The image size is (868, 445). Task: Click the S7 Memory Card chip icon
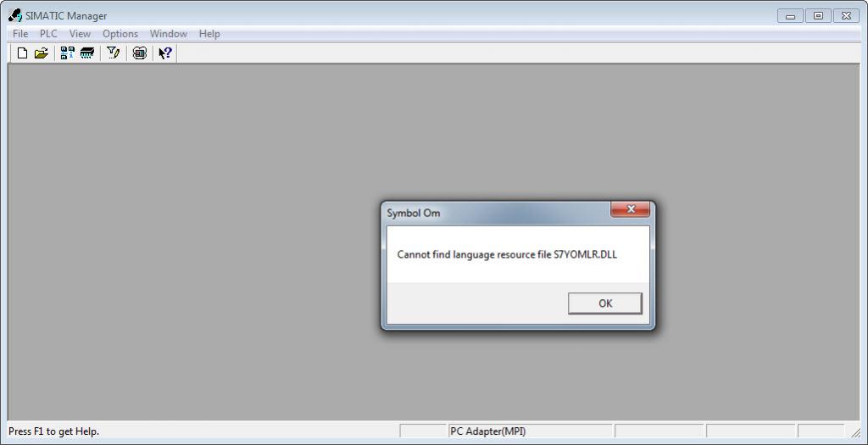click(x=87, y=53)
